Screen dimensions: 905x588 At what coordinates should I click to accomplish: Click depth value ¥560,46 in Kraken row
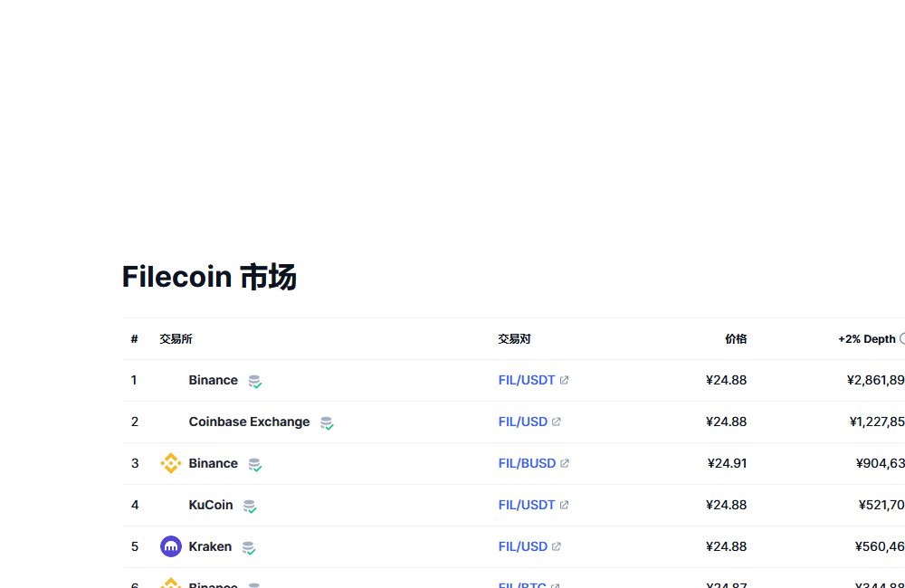point(881,546)
